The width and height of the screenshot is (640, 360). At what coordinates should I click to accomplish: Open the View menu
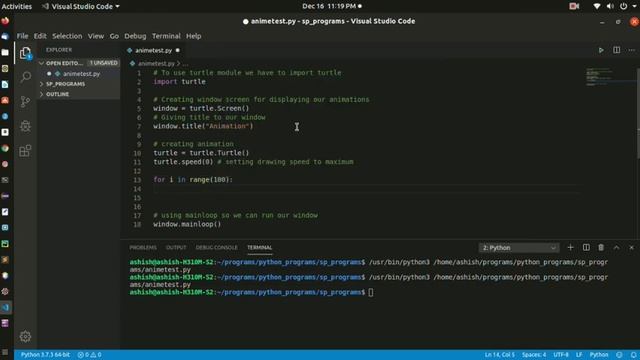click(96, 36)
